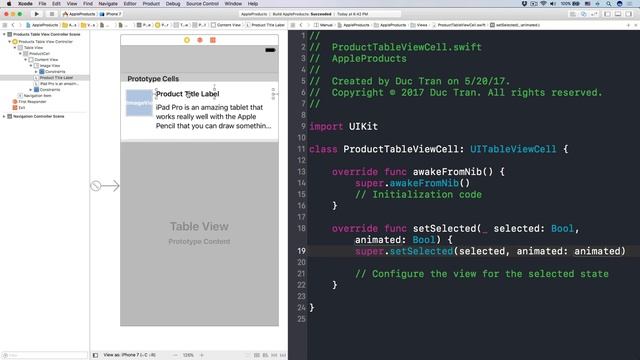Open Resolve Auto Layout Issues menu
640x360 pixels.
point(282,355)
